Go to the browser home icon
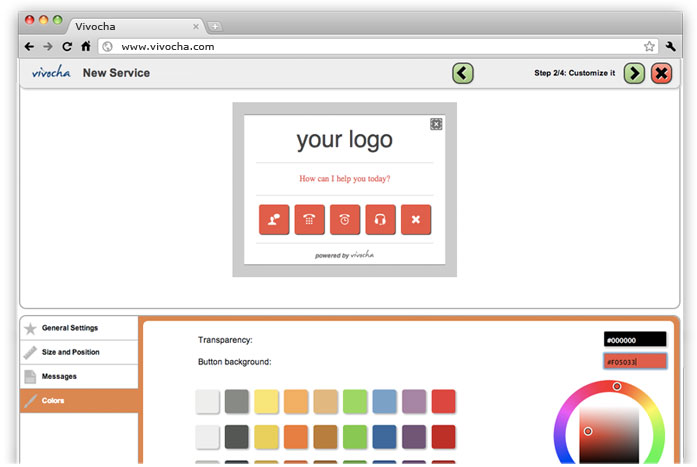 86,46
